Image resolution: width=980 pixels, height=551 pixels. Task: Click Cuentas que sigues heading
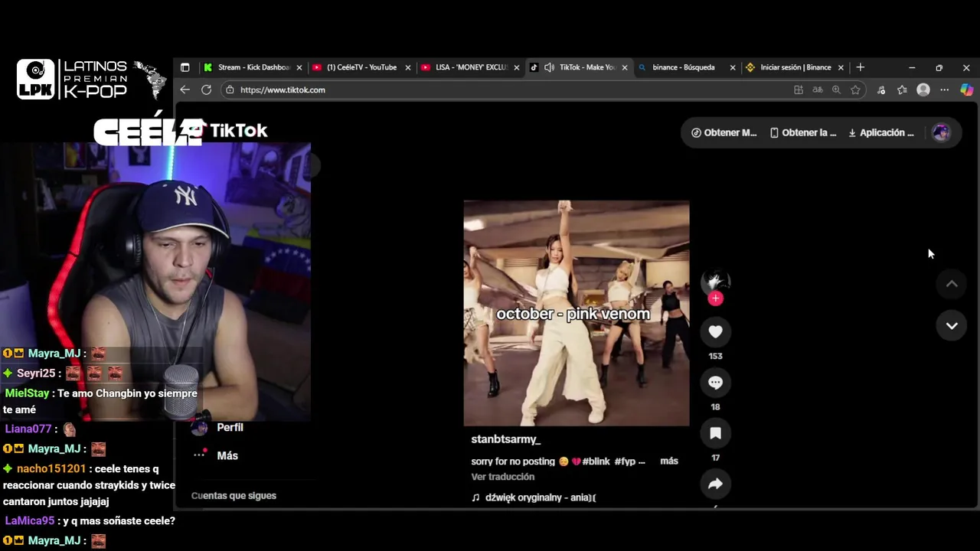point(234,496)
